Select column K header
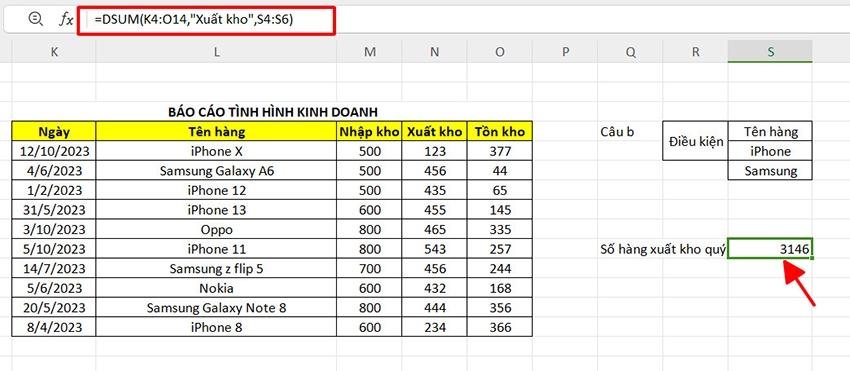850x371 pixels. tap(54, 52)
